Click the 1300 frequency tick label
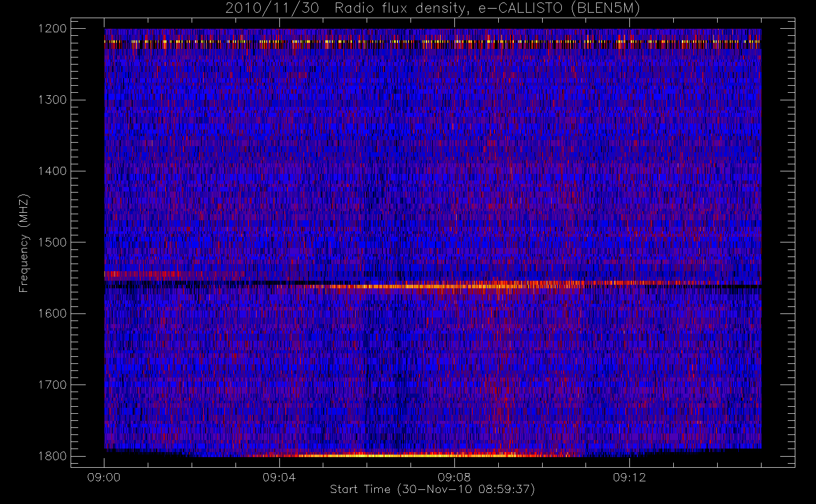 click(52, 100)
